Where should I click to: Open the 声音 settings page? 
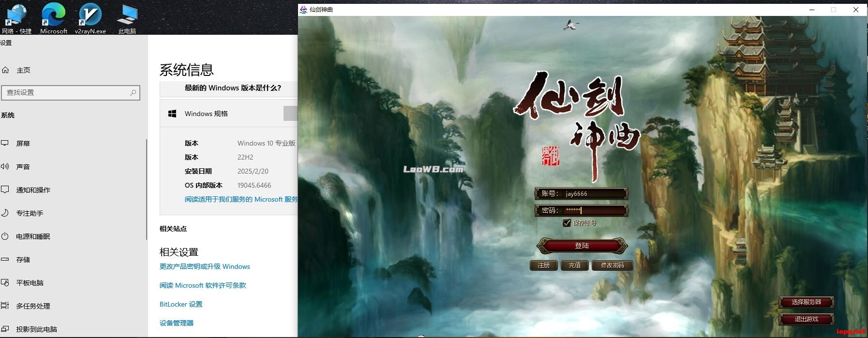pyautogui.click(x=23, y=167)
